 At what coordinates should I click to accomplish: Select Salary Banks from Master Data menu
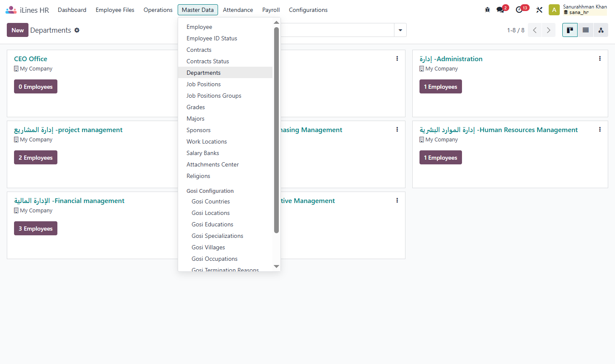tap(225, 153)
